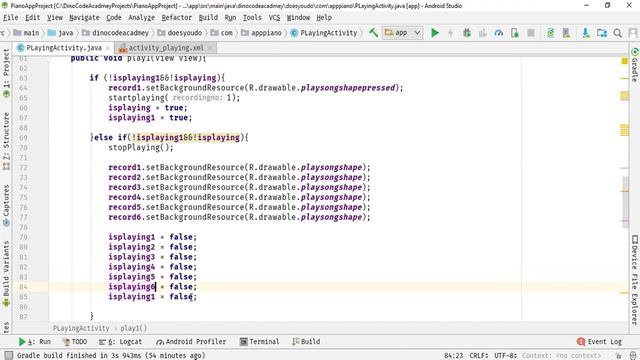Open the Analyze menu
The image size is (640, 360).
[141, 18]
